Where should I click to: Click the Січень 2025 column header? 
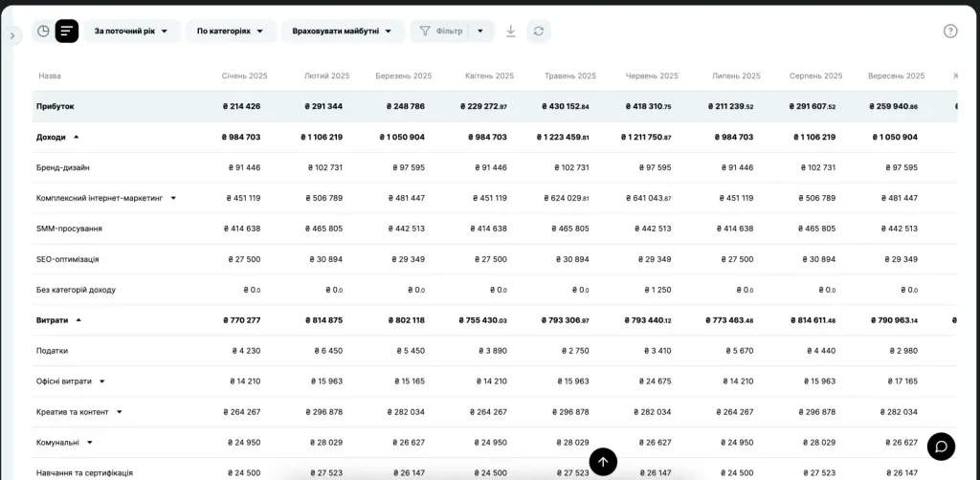point(244,76)
